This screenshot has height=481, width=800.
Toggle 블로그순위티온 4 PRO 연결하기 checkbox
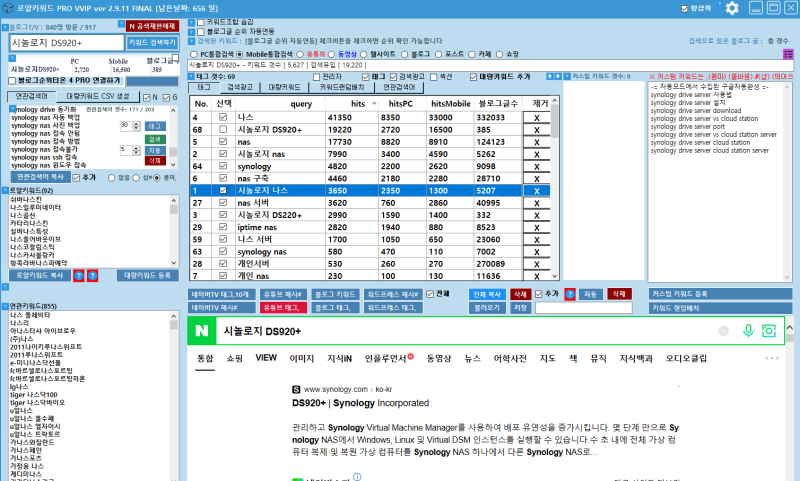click(12, 81)
